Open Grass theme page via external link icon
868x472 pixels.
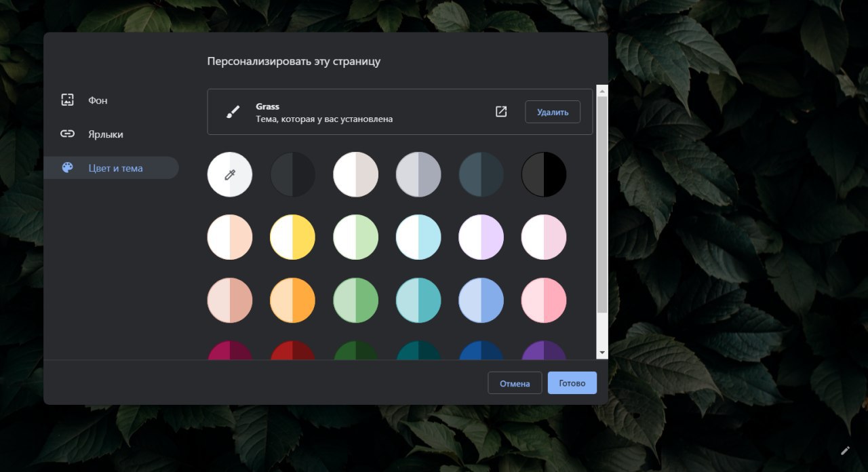point(501,112)
